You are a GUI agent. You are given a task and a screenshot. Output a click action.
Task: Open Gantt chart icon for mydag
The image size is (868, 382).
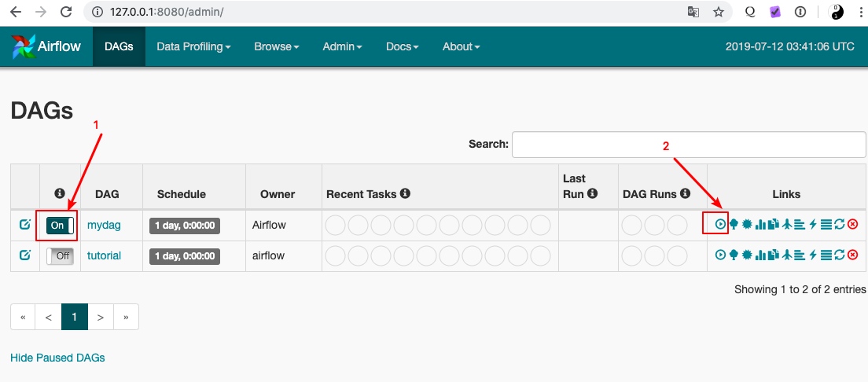tap(800, 224)
